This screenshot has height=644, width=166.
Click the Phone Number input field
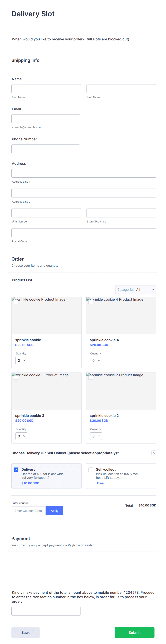tap(46, 148)
